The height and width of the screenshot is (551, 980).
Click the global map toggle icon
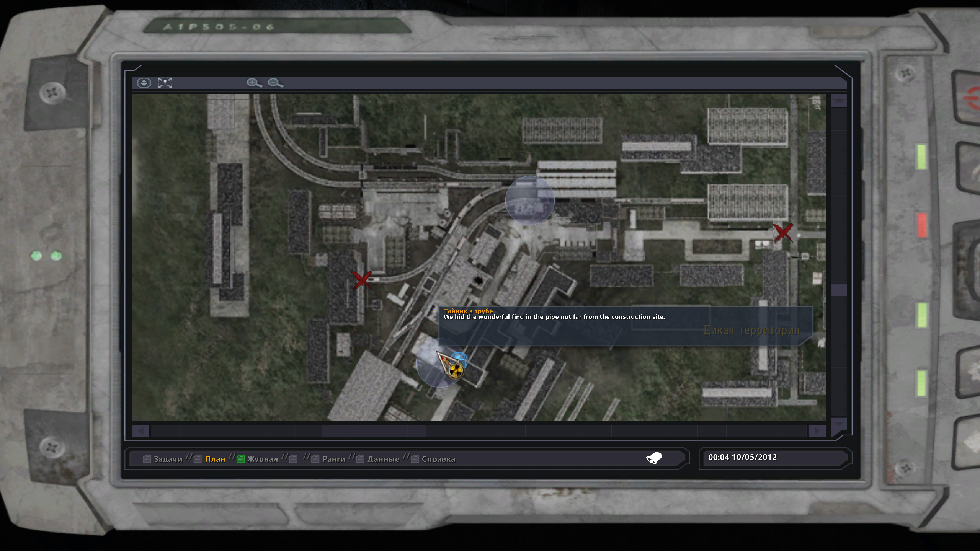point(144,83)
